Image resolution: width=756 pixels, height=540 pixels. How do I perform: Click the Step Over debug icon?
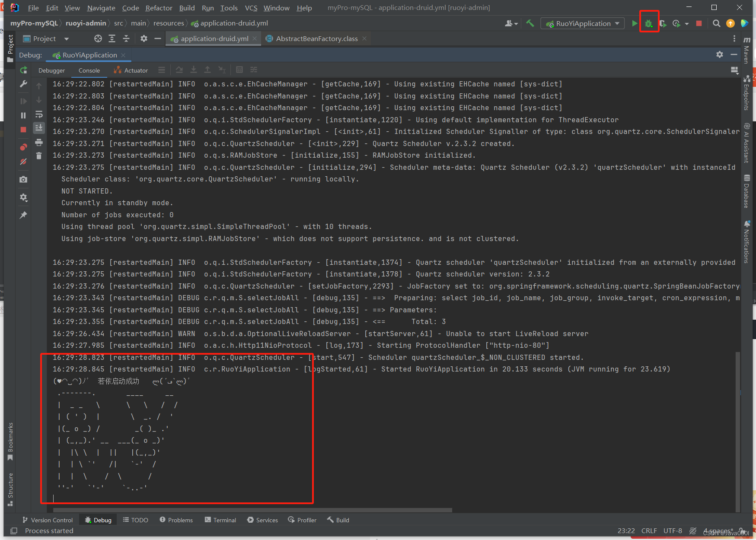179,70
